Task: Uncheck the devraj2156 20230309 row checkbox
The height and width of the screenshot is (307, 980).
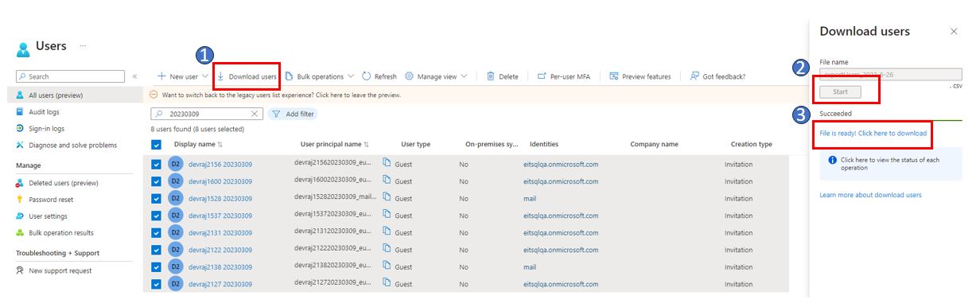Action: (x=156, y=165)
